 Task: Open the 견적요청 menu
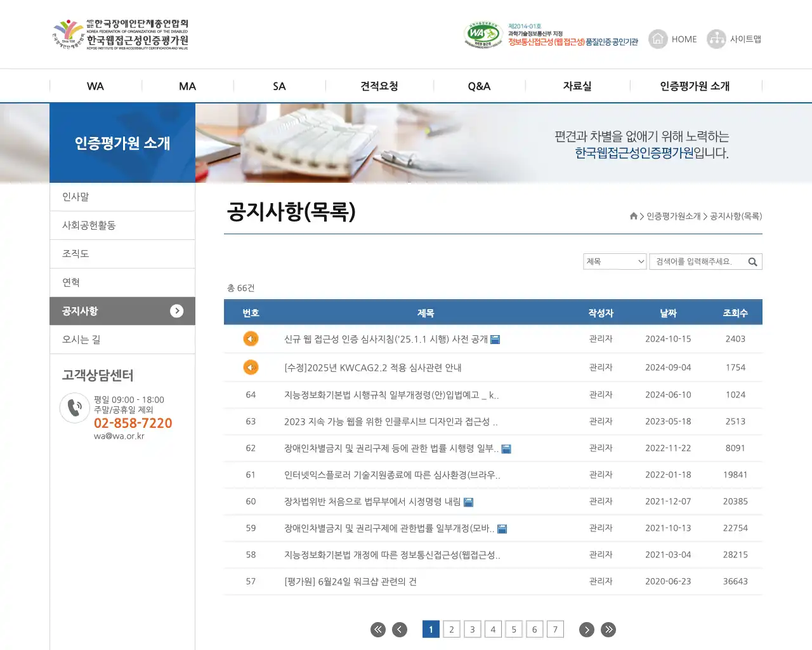[379, 86]
